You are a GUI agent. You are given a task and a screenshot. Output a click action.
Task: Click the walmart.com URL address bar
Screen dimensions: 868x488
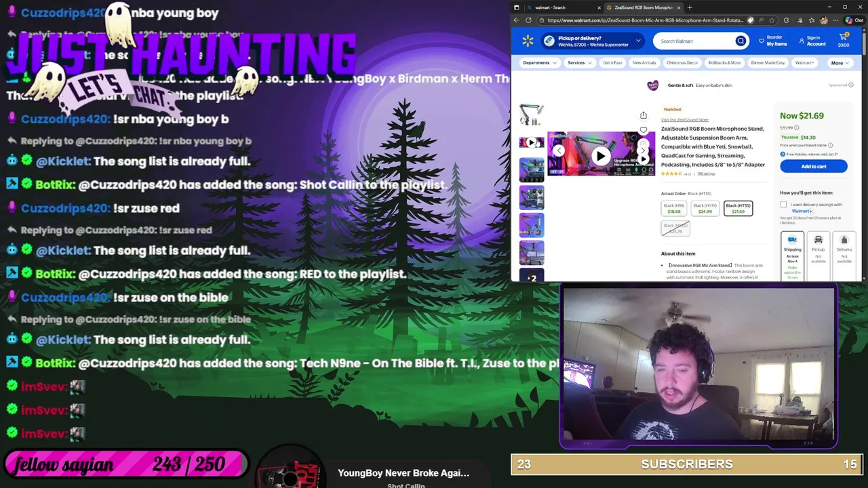point(644,20)
